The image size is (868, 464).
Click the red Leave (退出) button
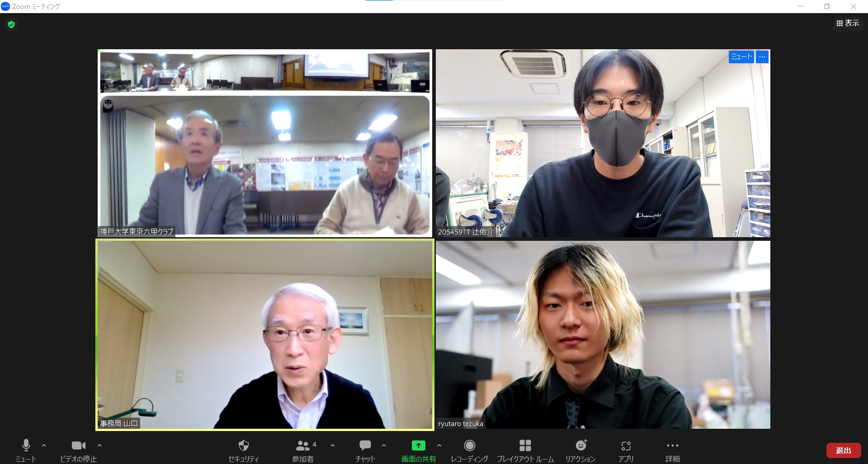(x=843, y=450)
